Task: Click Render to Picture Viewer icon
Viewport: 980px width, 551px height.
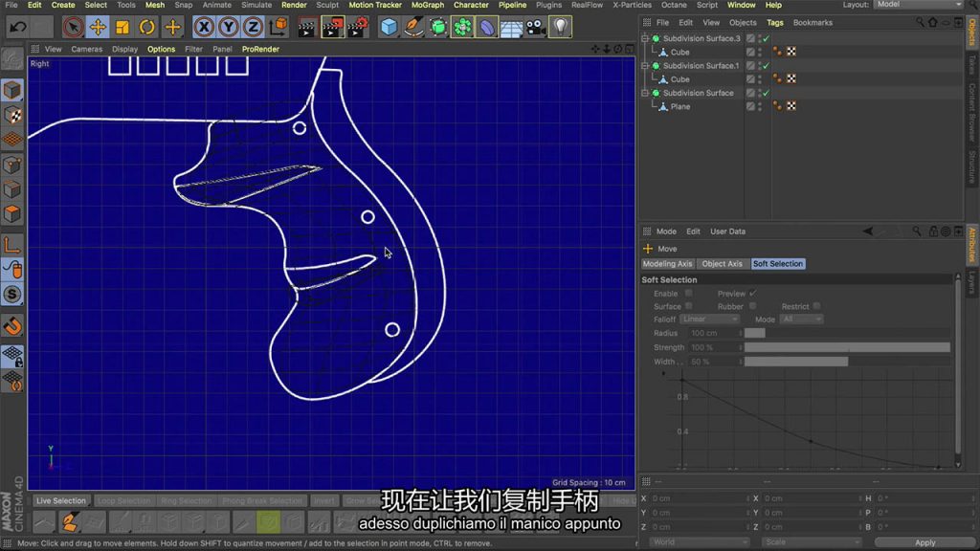Action: (x=332, y=27)
